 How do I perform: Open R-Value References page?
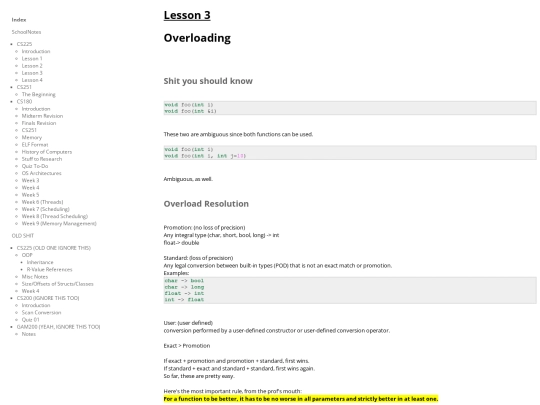[x=50, y=270]
